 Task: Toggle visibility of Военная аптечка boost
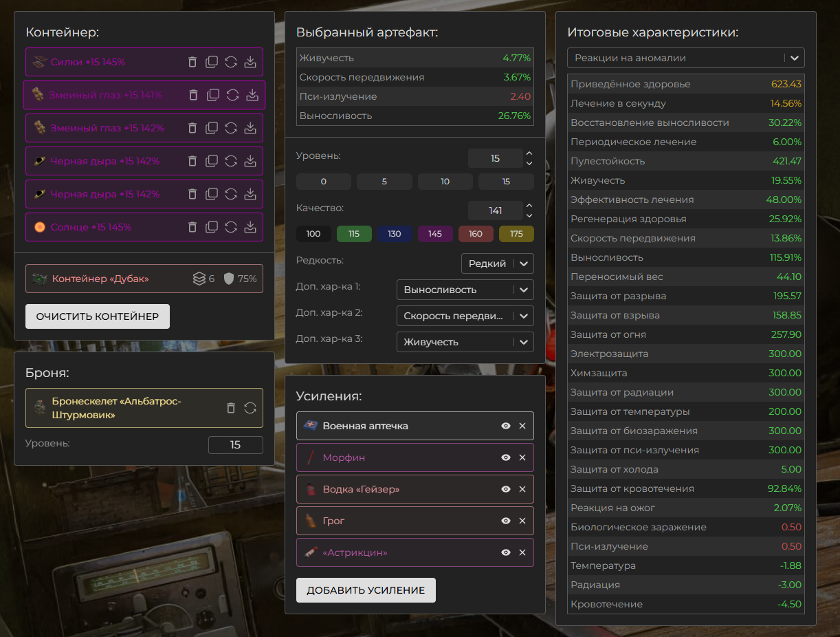point(506,426)
